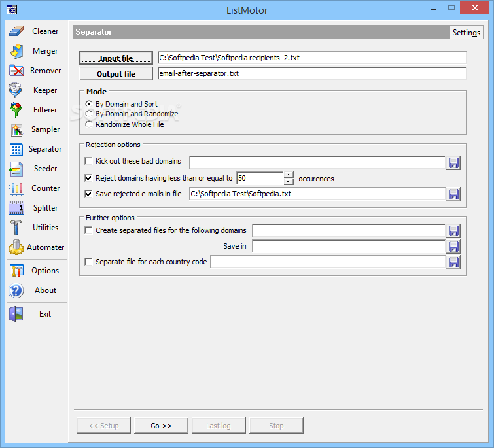The image size is (494, 448).
Task: Click the ListMotor title bar app icon
Action: [x=12, y=9]
